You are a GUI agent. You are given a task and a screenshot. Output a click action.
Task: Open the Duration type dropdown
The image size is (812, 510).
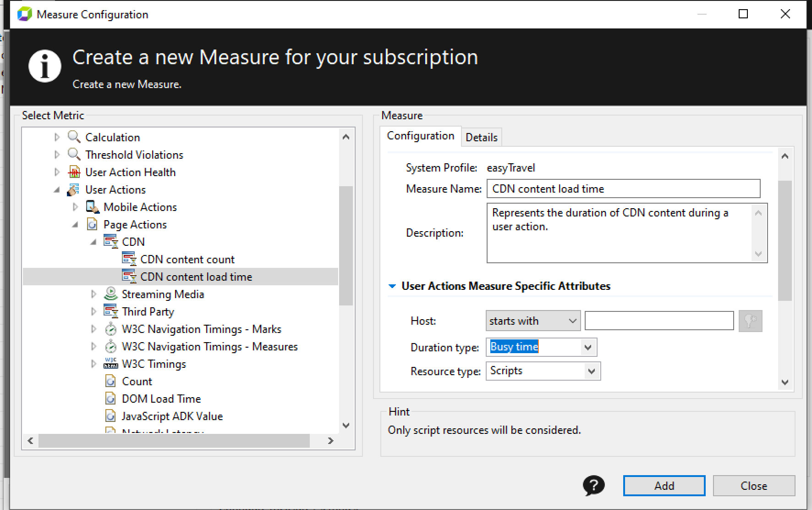tap(587, 347)
